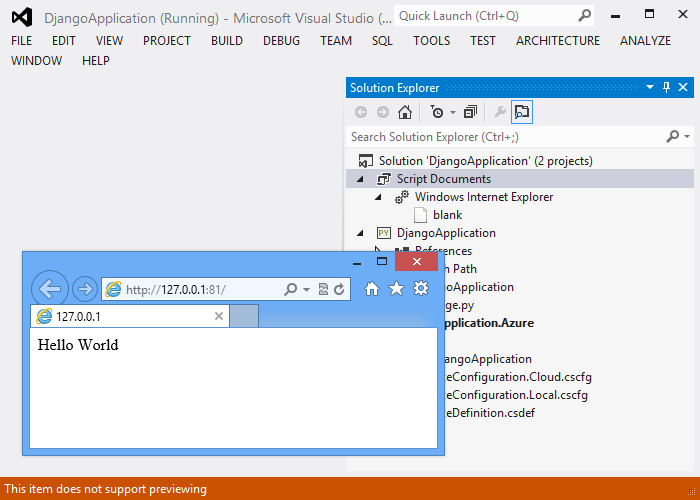Select the Solution 'DjangoApplication' root node
This screenshot has height=500, width=700.
(486, 161)
